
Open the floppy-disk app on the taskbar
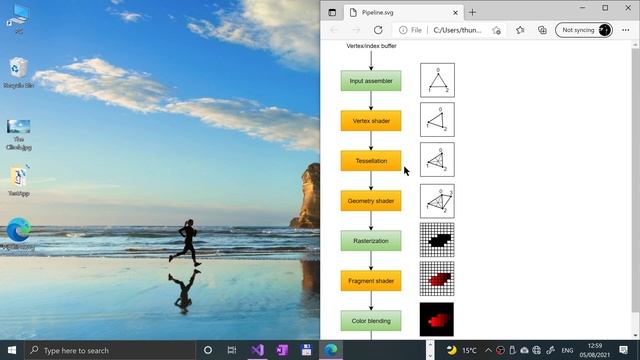pos(306,350)
